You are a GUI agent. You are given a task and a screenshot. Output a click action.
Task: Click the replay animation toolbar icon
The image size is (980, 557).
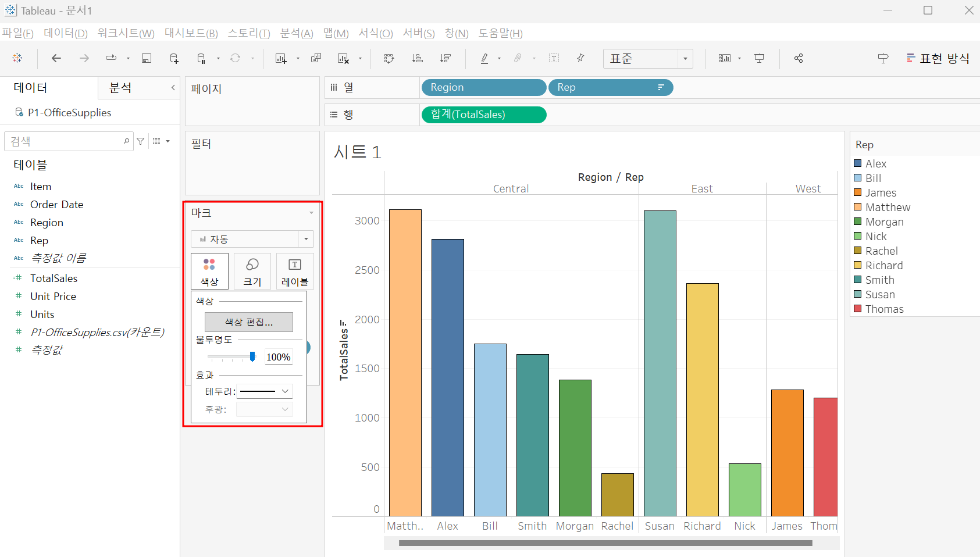point(111,58)
